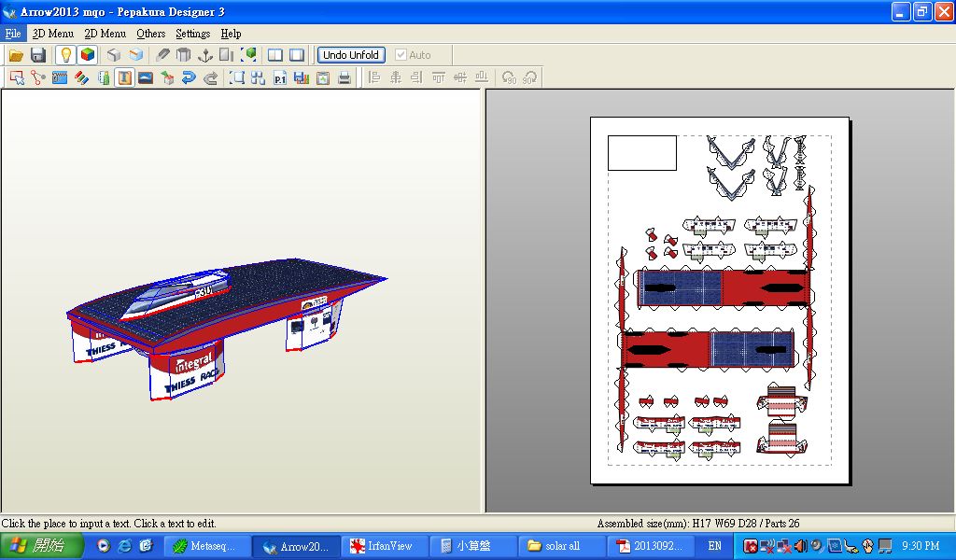Expand the Settings menu
Viewport: 956px width, 560px height.
pyautogui.click(x=192, y=34)
